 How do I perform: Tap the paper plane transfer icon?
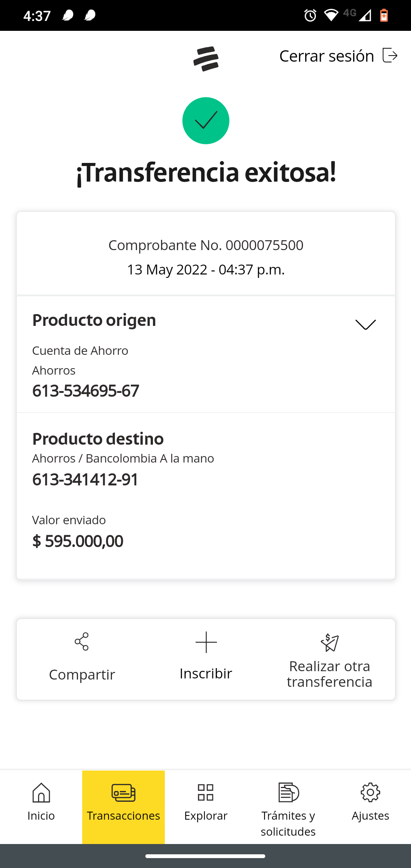[x=330, y=643]
